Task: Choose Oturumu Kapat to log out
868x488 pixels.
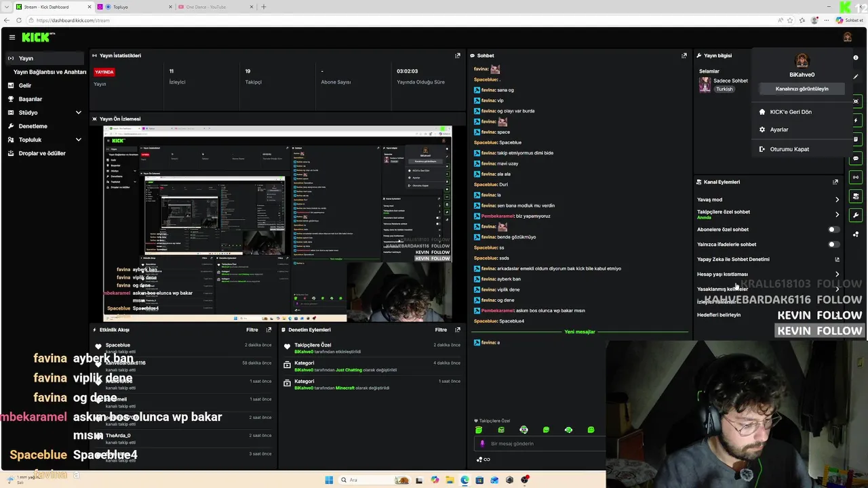Action: [802, 149]
